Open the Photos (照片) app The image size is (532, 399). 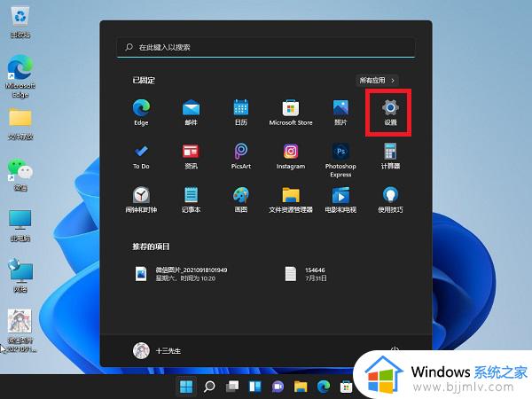point(340,113)
